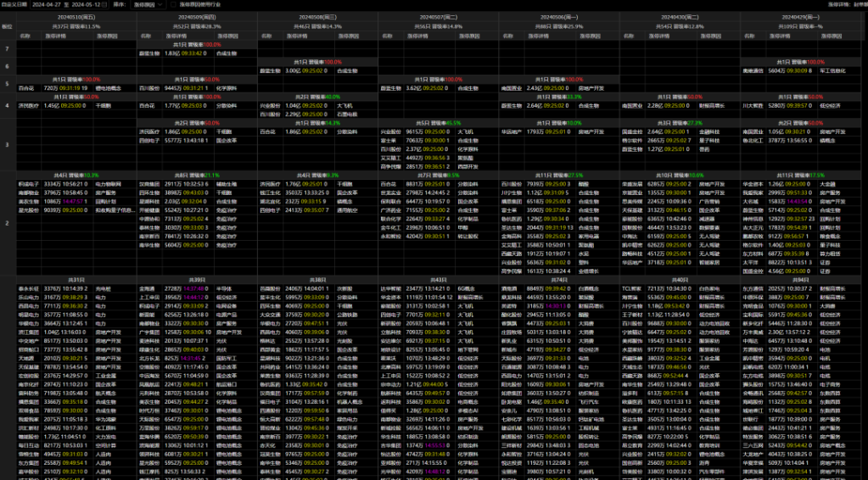Click the 共4只 晋级率10.3% group header
The height and width of the screenshot is (480, 868).
tap(76, 176)
